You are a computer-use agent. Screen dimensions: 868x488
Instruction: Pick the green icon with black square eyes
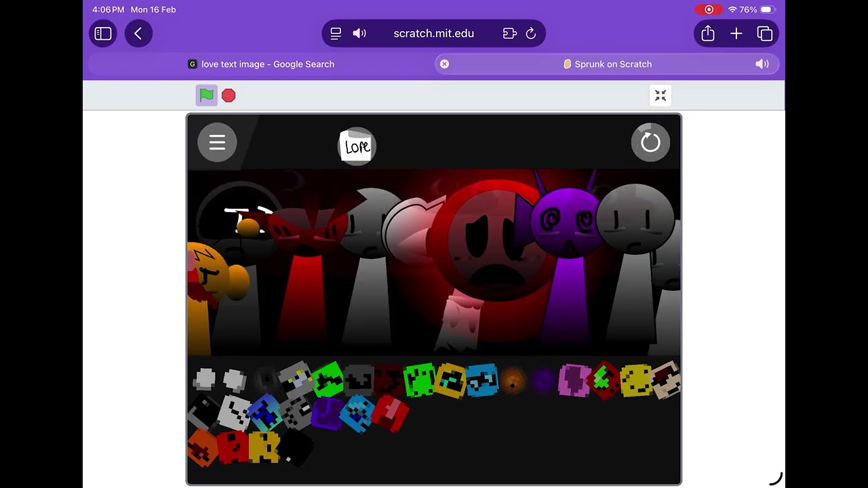coord(419,380)
